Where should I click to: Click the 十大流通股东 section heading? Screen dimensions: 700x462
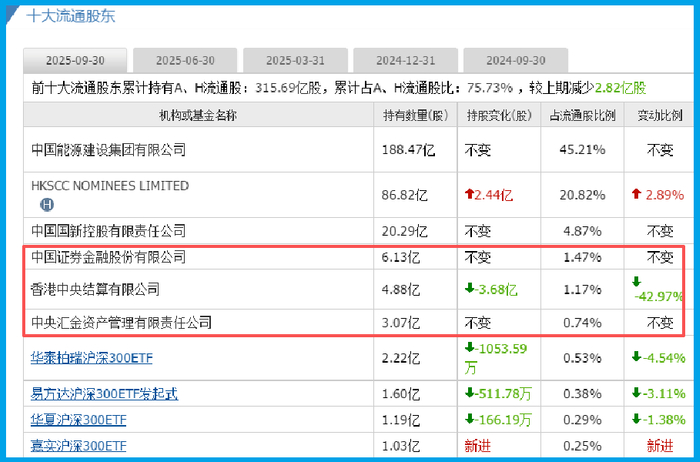pos(71,16)
